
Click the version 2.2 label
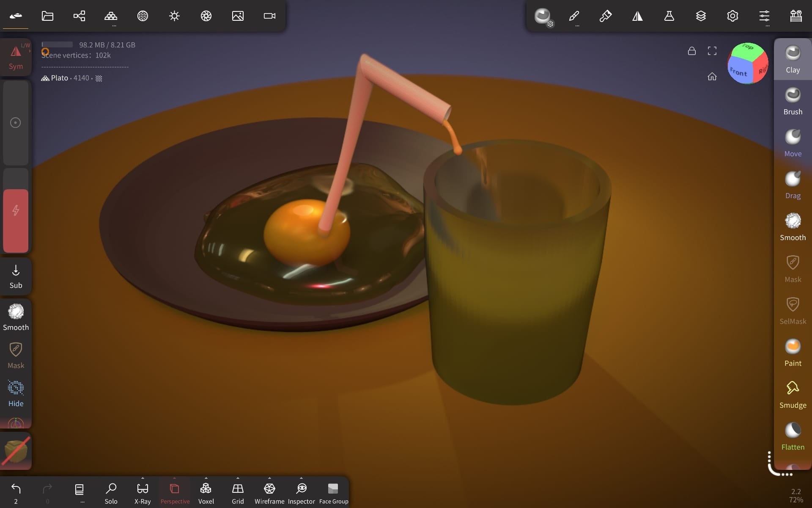click(x=796, y=491)
